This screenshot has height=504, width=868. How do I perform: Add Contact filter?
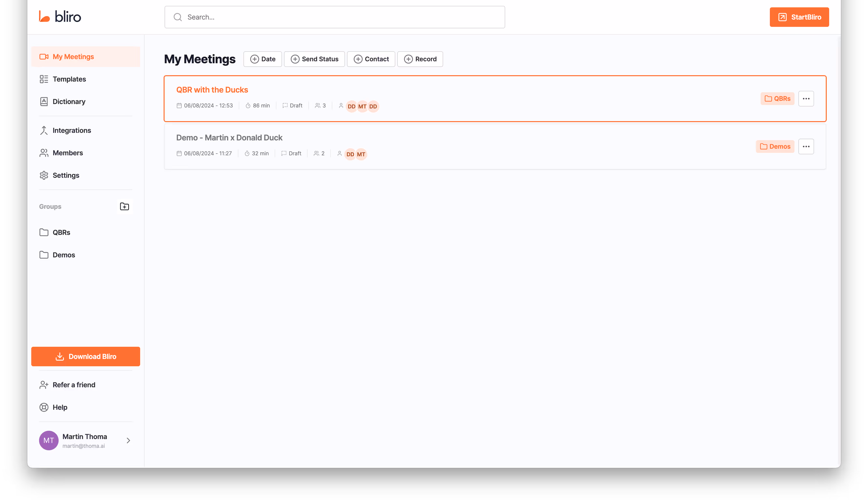point(371,59)
